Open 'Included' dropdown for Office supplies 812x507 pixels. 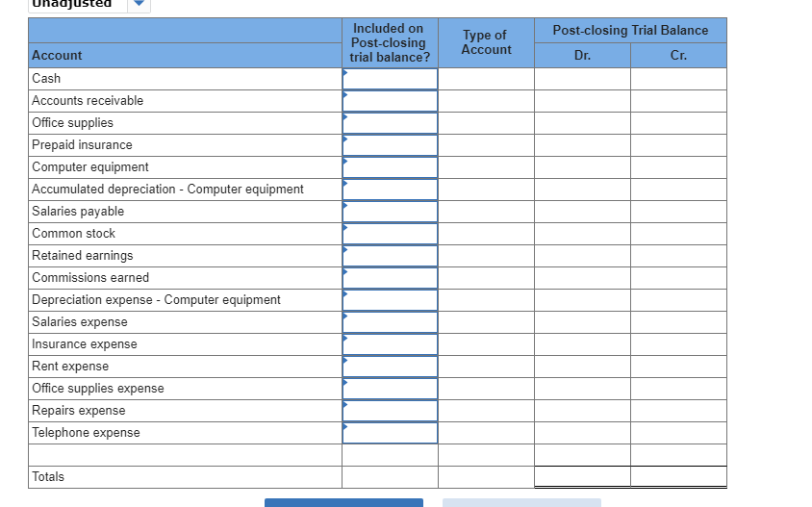(390, 123)
